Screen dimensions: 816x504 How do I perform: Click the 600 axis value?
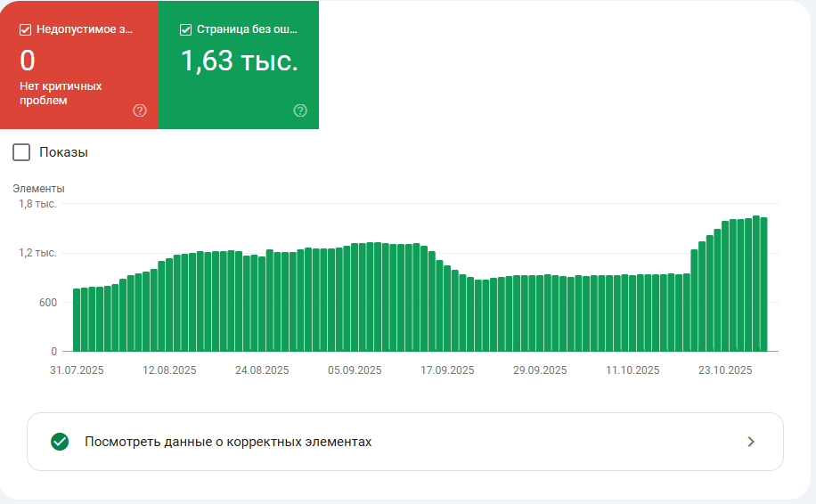coord(48,302)
